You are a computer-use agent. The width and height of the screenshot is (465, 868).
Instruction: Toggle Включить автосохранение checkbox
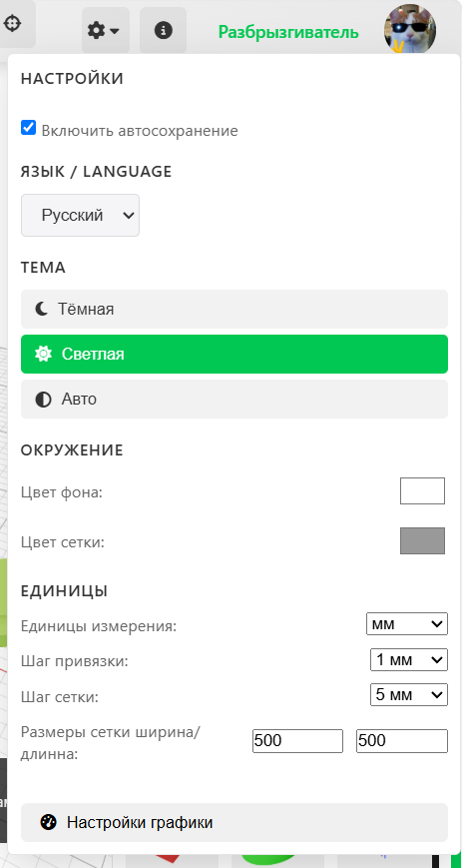click(x=28, y=128)
